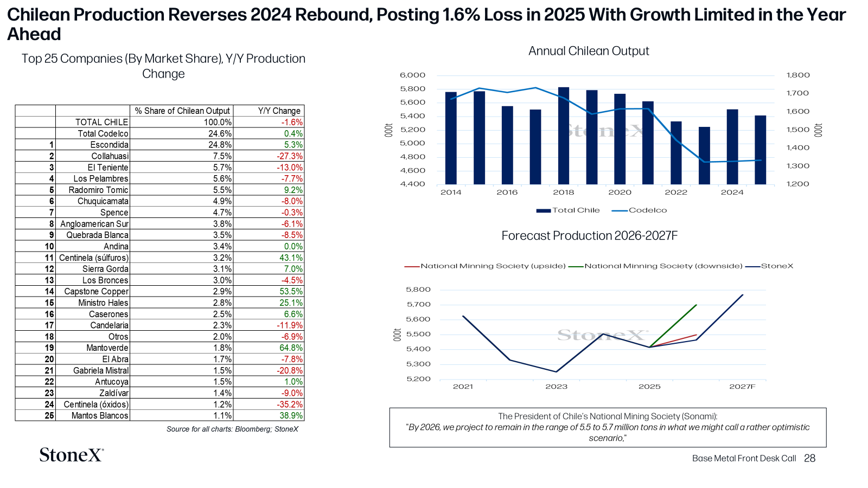Viewport: 868px width, 488px height.
Task: Select the '% Share of Chilean Output' column header
Action: coord(182,111)
